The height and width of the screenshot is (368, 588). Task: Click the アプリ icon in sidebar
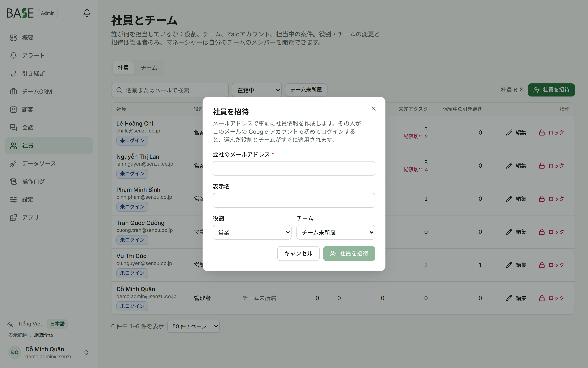(x=13, y=218)
